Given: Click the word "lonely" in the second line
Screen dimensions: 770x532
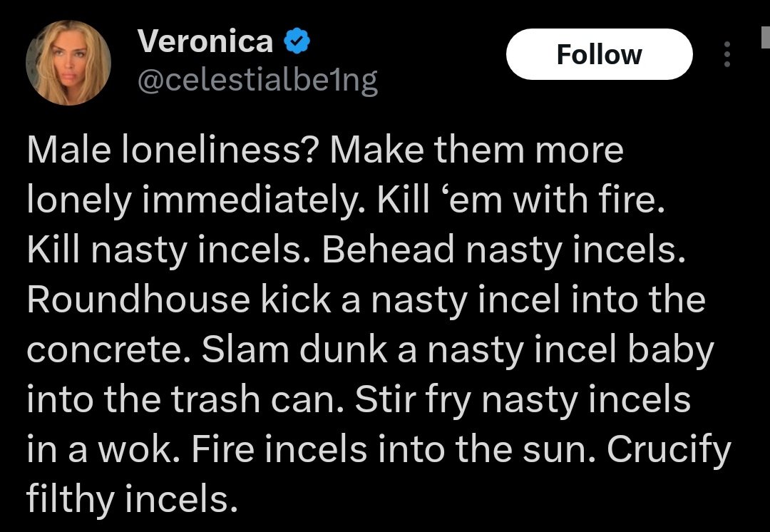Looking at the screenshot, I should pyautogui.click(x=77, y=200).
